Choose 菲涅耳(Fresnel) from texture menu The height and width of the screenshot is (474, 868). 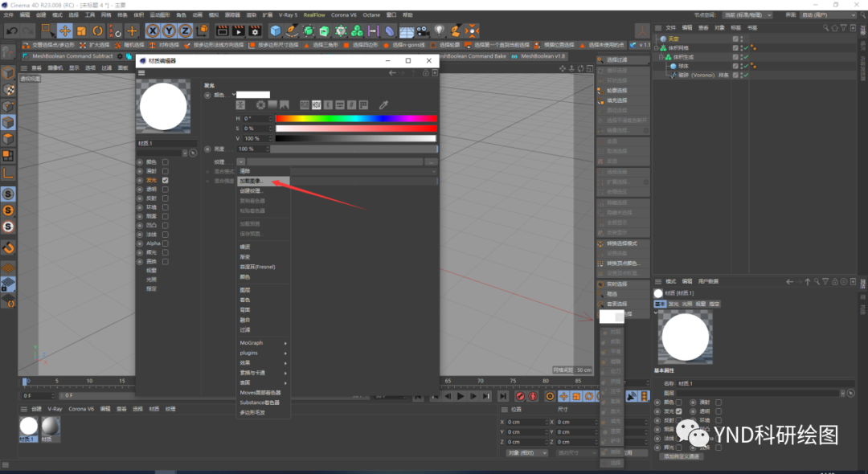tap(264, 267)
